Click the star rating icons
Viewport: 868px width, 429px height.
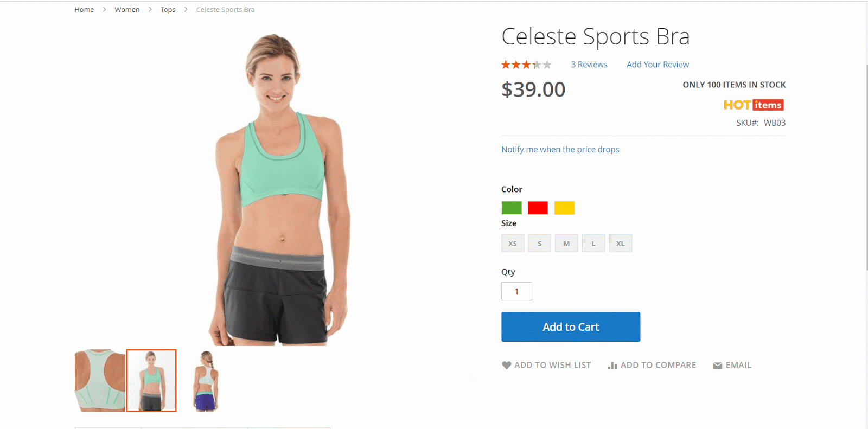pyautogui.click(x=526, y=65)
